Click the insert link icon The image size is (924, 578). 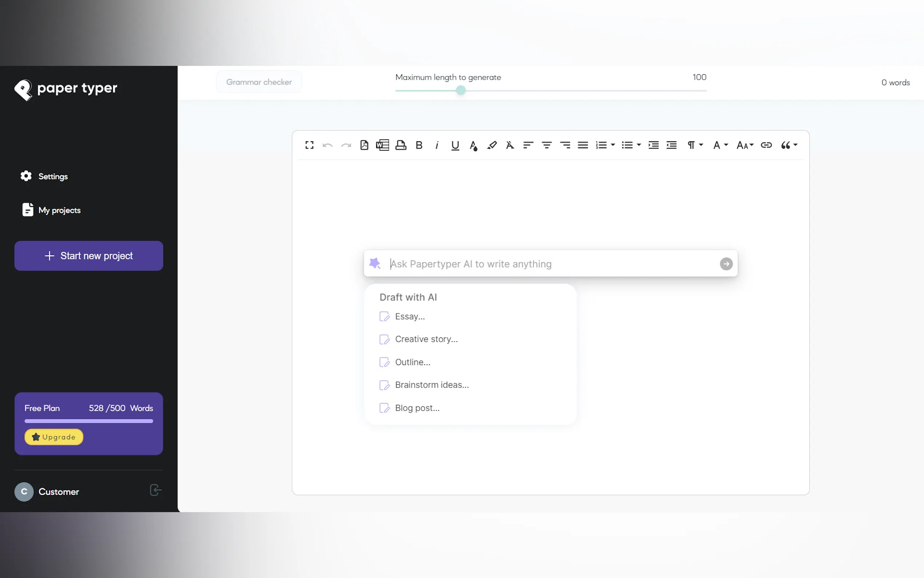tap(766, 145)
